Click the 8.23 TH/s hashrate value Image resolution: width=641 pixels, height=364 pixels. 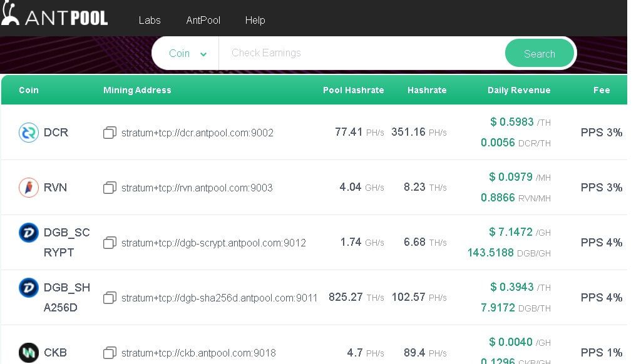[x=425, y=187]
